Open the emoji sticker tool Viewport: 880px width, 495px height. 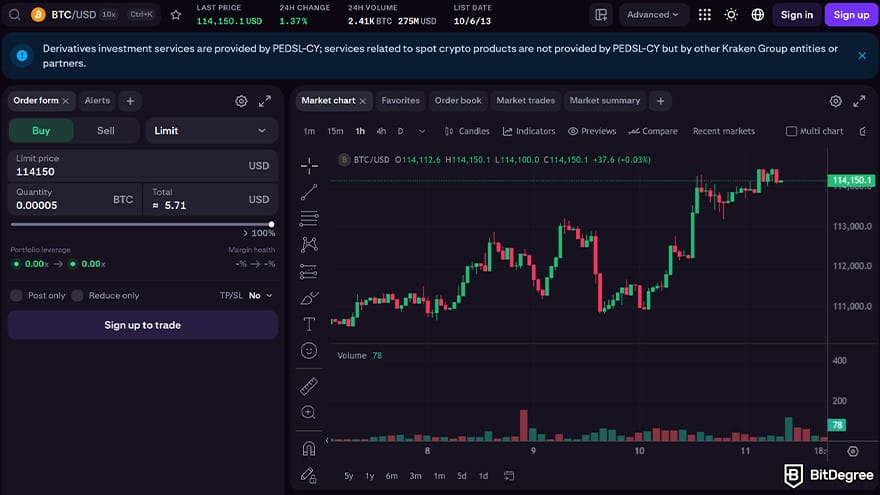309,351
